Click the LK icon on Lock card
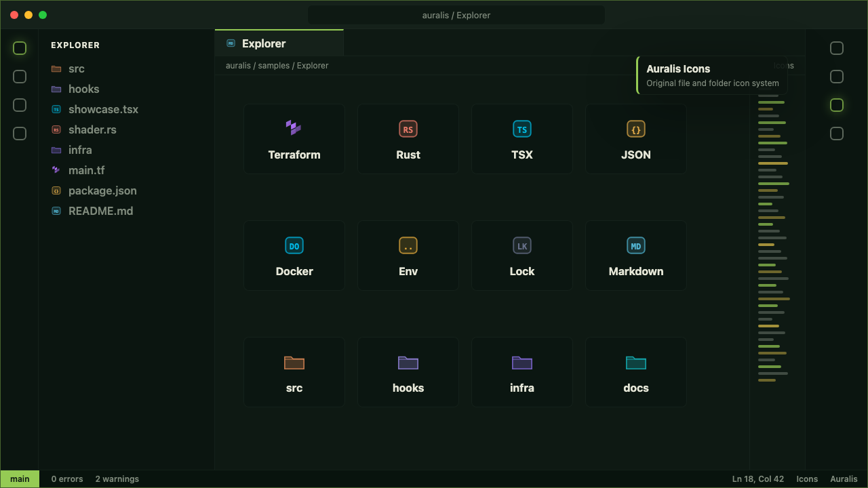 tap(522, 245)
